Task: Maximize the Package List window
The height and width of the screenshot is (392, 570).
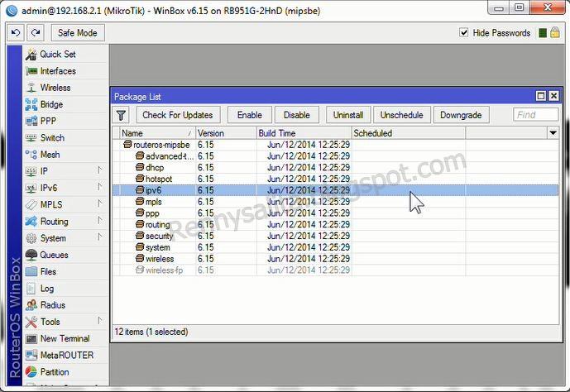Action: click(541, 96)
